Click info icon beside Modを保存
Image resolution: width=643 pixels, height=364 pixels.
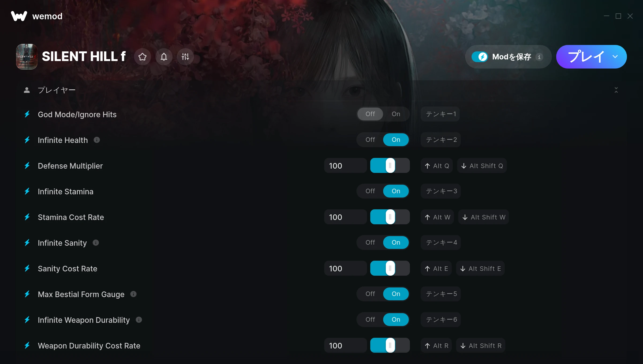pyautogui.click(x=539, y=57)
